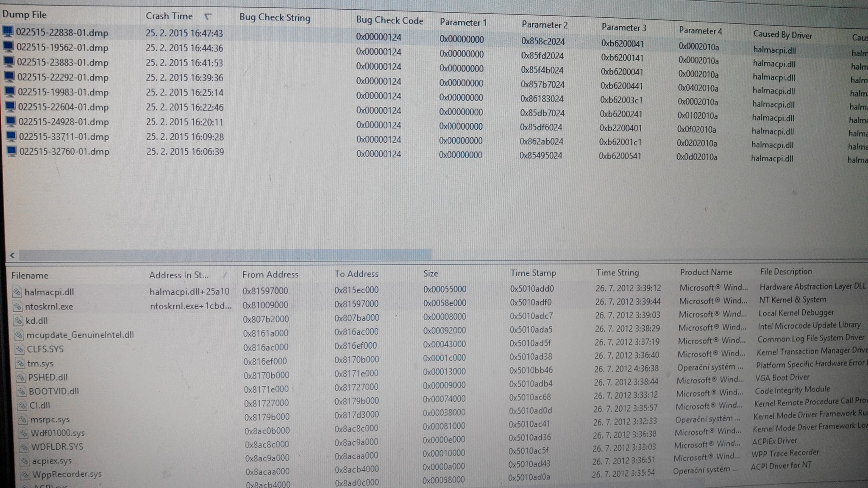868x488 pixels.
Task: Click the horizontal scrollbar thumb
Action: pos(225,255)
